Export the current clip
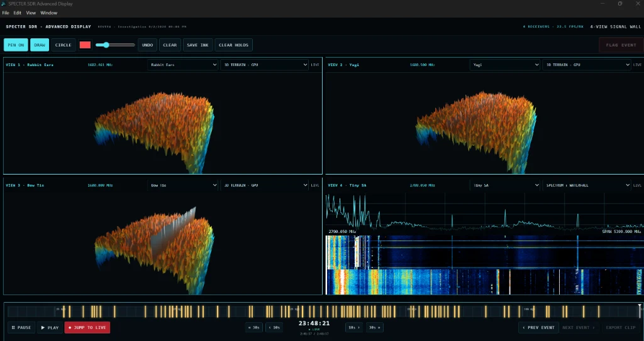The height and width of the screenshot is (341, 644). point(621,327)
